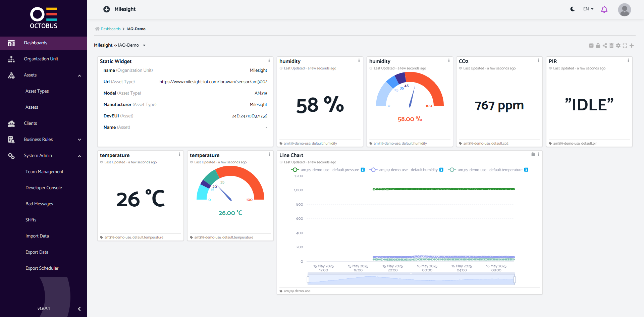Open Static Widget options menu
Image resolution: width=644 pixels, height=317 pixels.
tap(269, 60)
